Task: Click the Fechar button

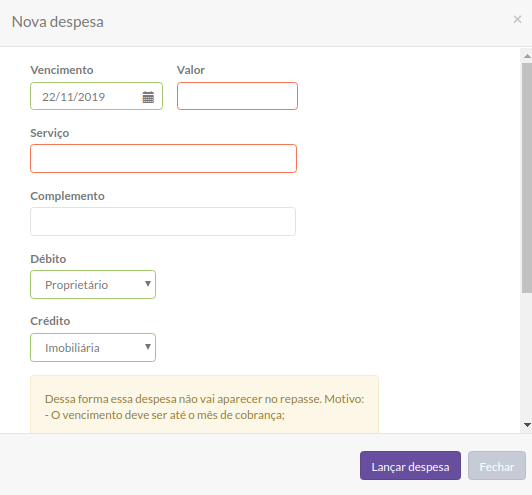Action: [497, 465]
